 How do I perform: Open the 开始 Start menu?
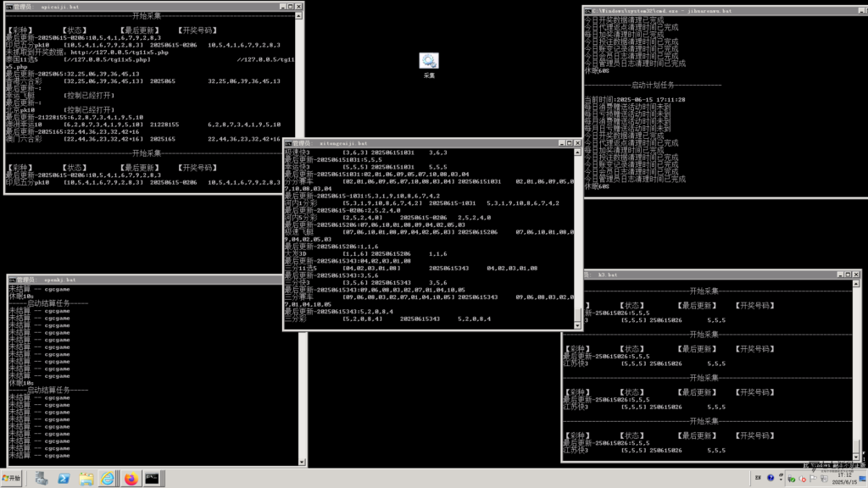click(x=12, y=478)
